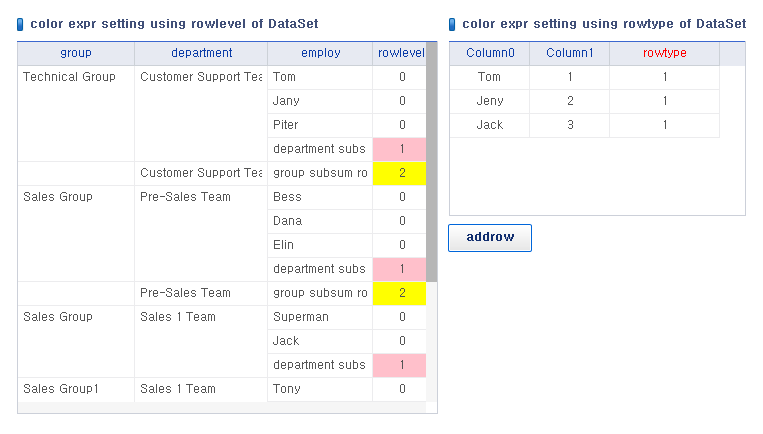Viewport: 763px width, 434px height.
Task: Select the Column1 header
Action: pyautogui.click(x=569, y=53)
